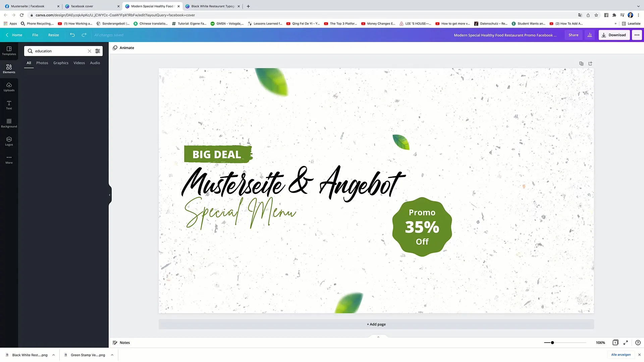Viewport: 644px width, 362px height.
Task: Click the present fullscreen icon
Action: click(626, 343)
